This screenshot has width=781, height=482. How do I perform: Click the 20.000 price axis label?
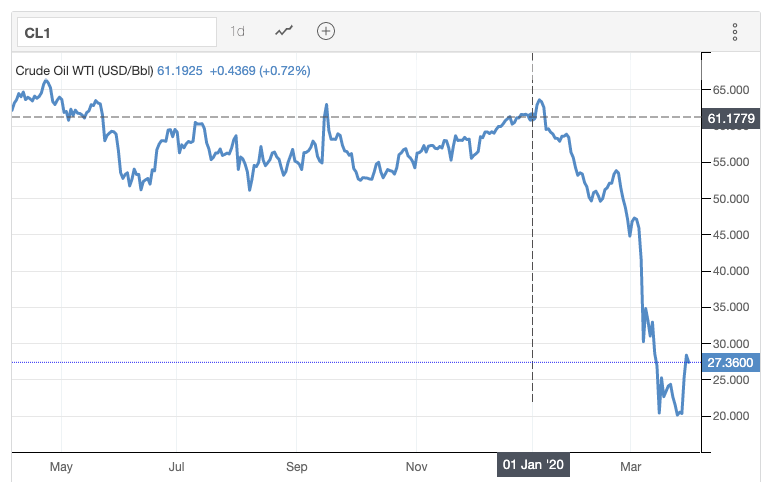click(731, 416)
